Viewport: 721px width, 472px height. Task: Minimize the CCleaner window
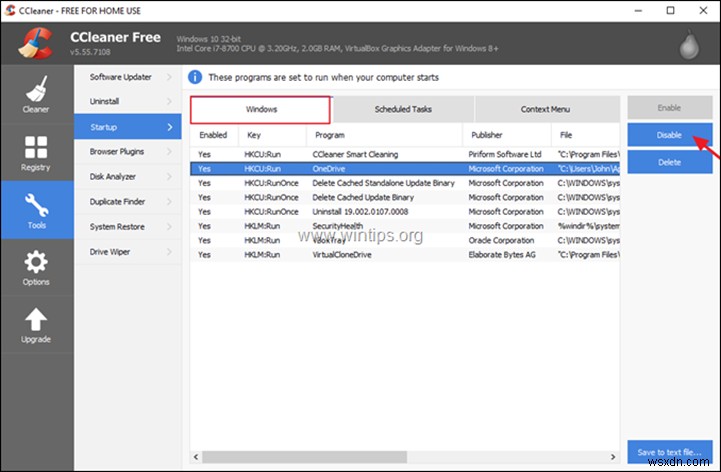pyautogui.click(x=638, y=10)
